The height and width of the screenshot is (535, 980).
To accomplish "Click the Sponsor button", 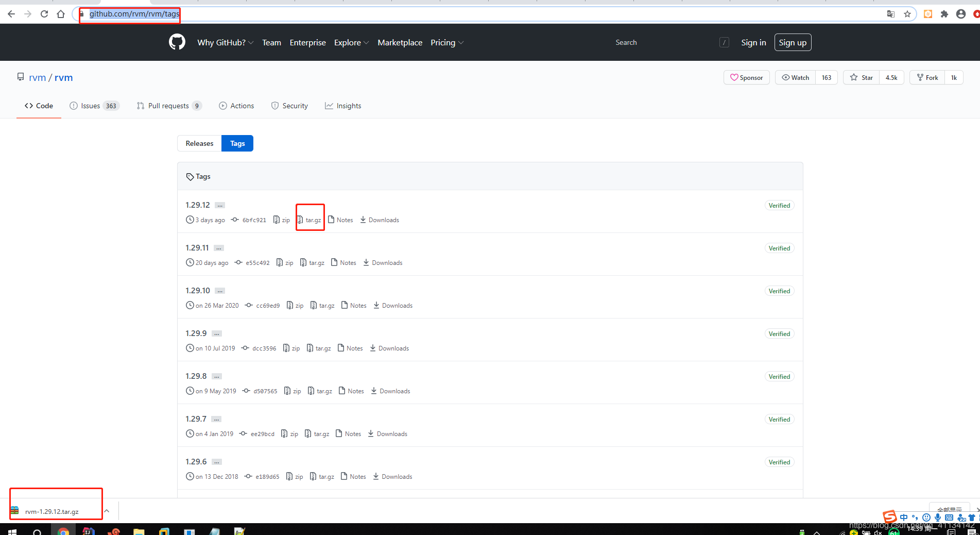I will (747, 77).
